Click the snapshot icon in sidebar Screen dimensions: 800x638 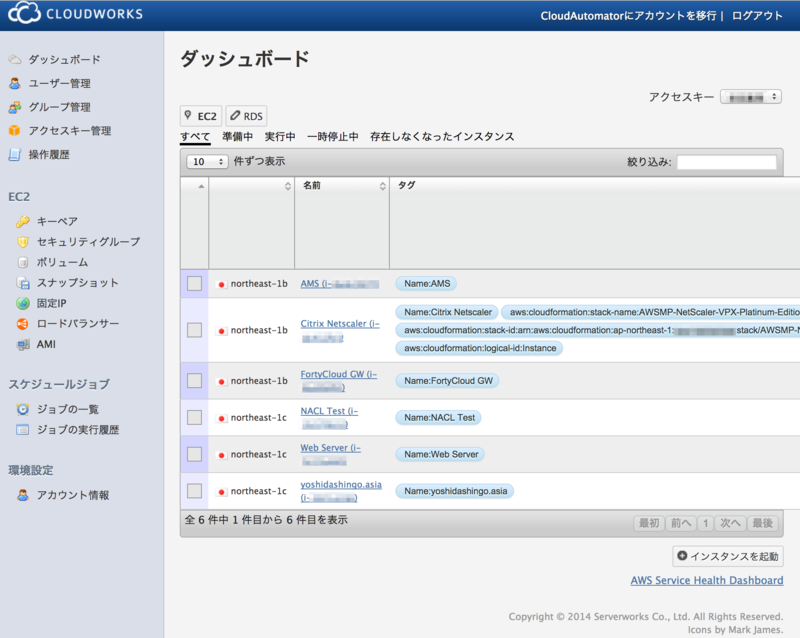point(23,283)
